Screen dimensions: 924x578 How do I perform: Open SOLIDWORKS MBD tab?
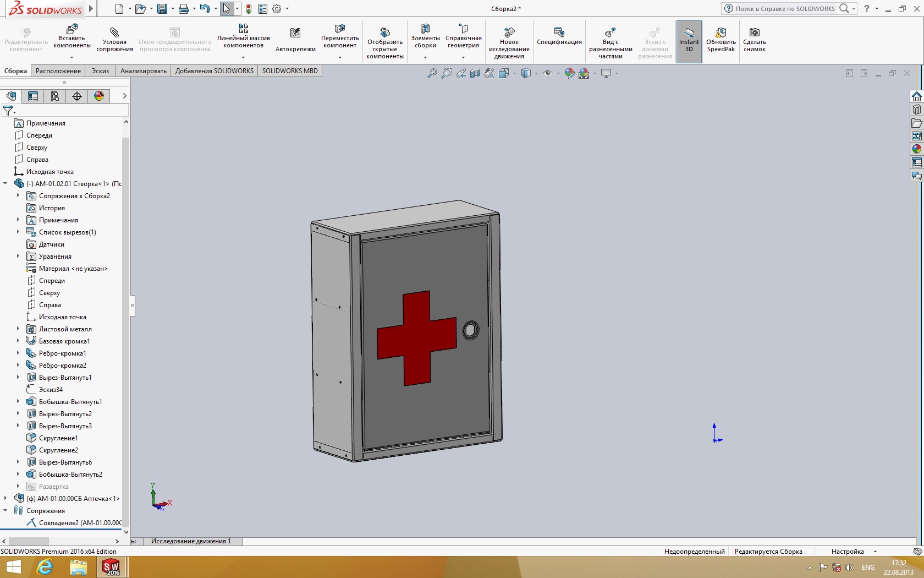coord(290,71)
